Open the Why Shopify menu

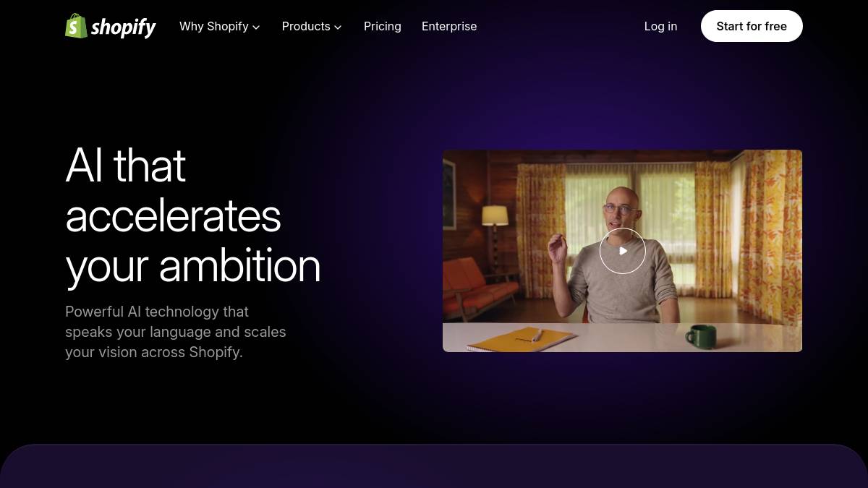213,26
